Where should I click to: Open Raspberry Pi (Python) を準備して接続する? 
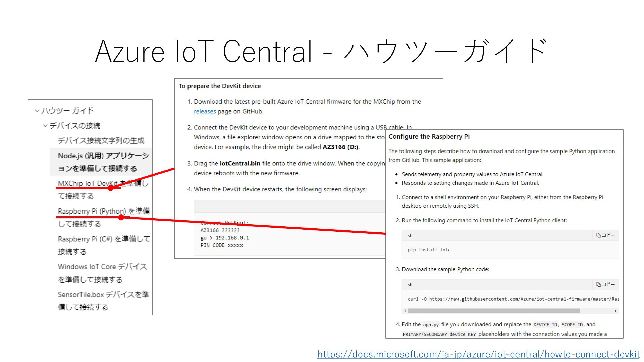coord(104,218)
